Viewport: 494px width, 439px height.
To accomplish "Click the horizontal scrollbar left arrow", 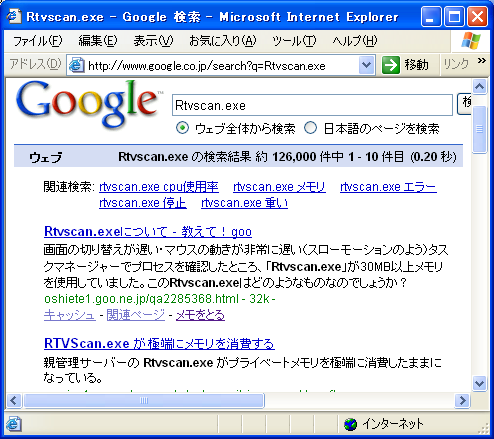I will tap(14, 400).
